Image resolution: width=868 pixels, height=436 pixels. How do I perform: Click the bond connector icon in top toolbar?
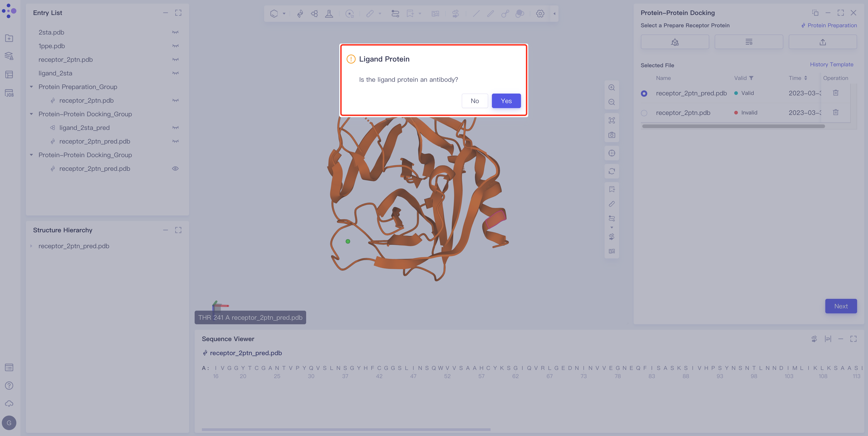[x=505, y=13]
